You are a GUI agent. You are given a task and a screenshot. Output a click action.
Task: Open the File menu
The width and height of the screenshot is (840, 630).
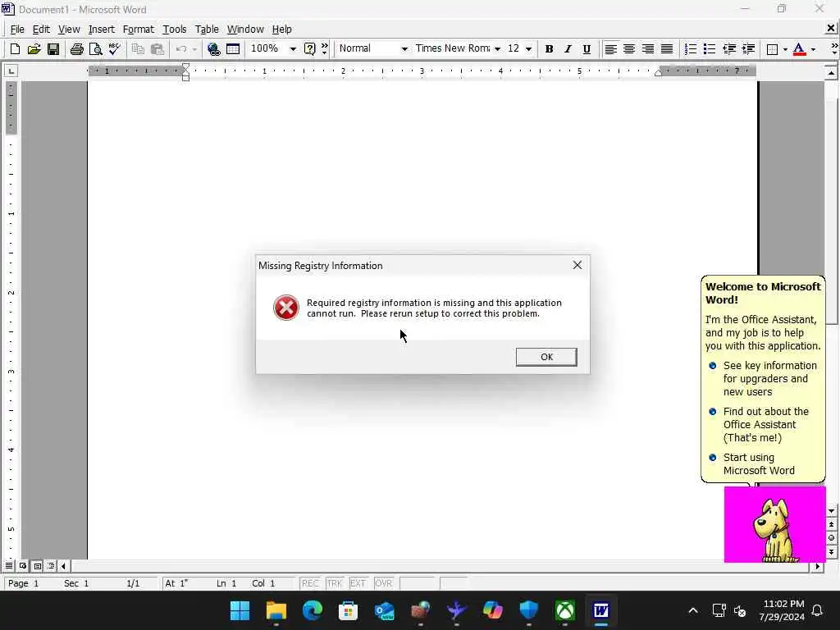[x=17, y=29]
